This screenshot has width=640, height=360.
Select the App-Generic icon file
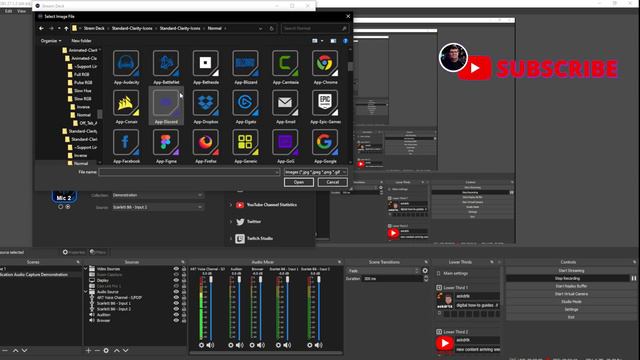coord(245,147)
